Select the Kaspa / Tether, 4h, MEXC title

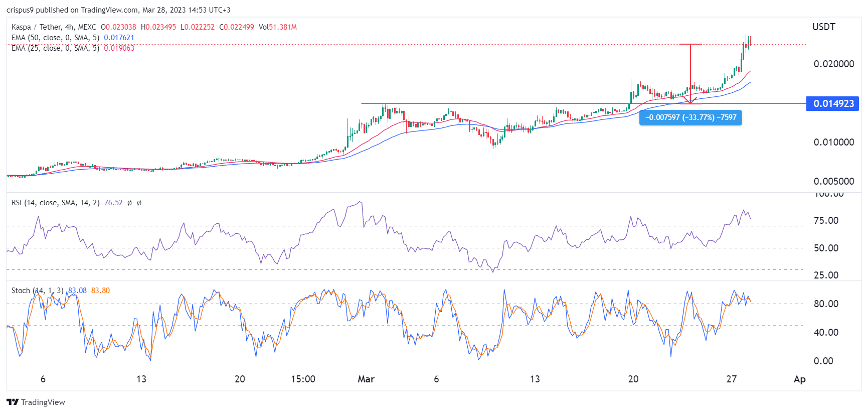pyautogui.click(x=54, y=27)
